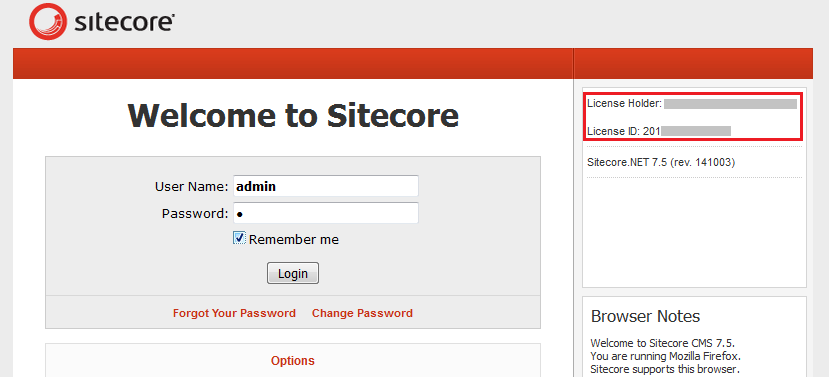Image resolution: width=829 pixels, height=377 pixels.
Task: Click the Login button
Action: click(x=293, y=273)
